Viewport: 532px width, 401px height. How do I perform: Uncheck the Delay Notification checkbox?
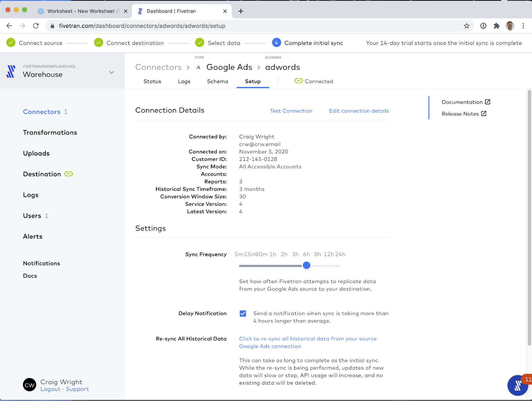tap(243, 313)
